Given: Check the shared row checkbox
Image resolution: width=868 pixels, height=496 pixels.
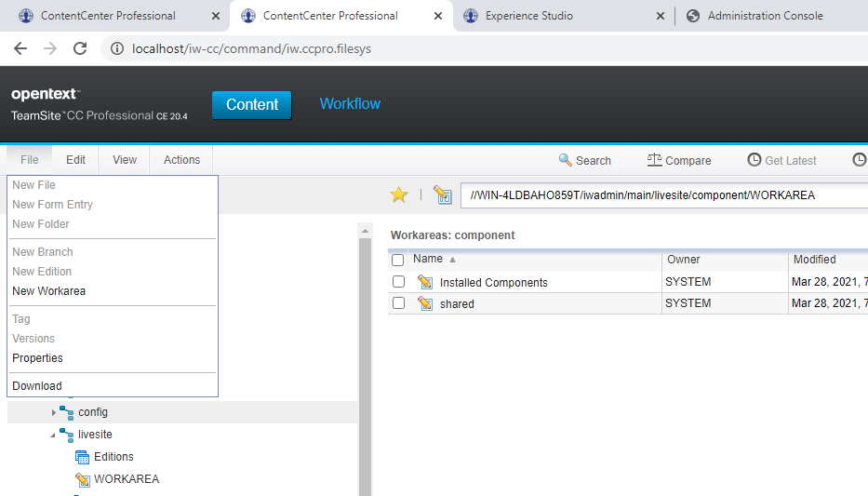Looking at the screenshot, I should (398, 302).
